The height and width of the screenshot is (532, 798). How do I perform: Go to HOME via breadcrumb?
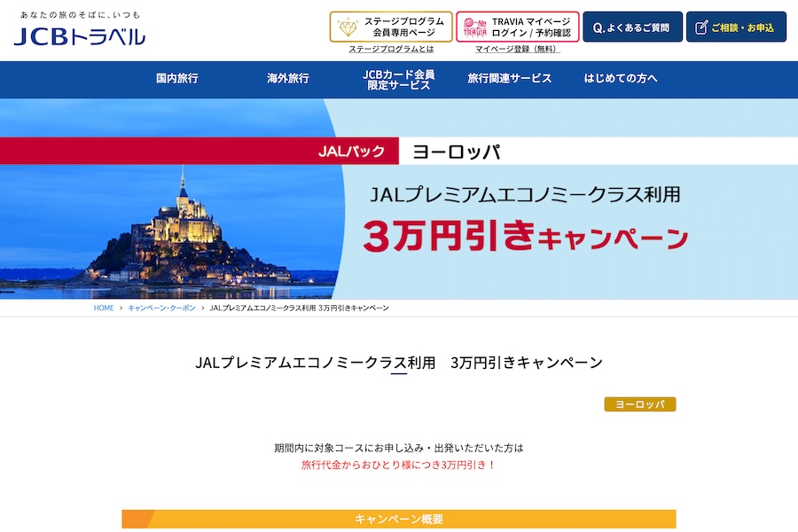pos(104,308)
